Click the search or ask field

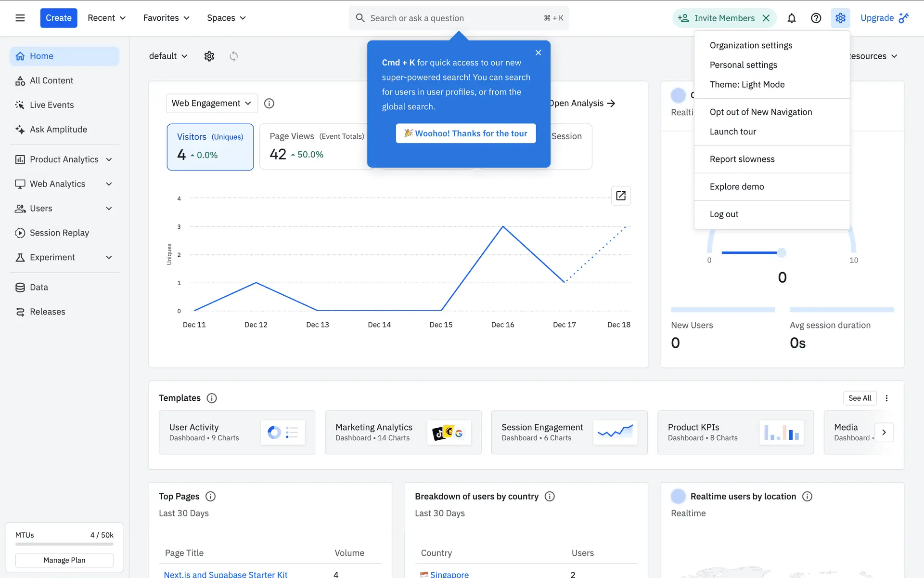[452, 18]
